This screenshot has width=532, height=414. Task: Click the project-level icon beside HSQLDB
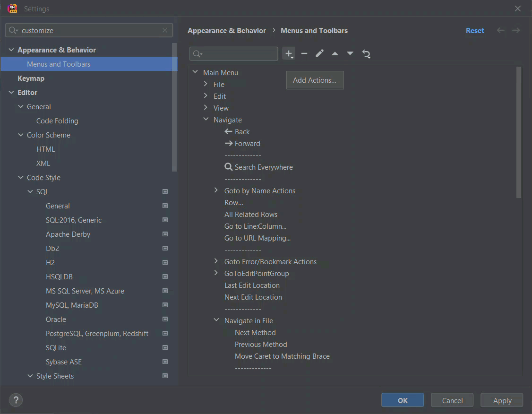(165, 276)
